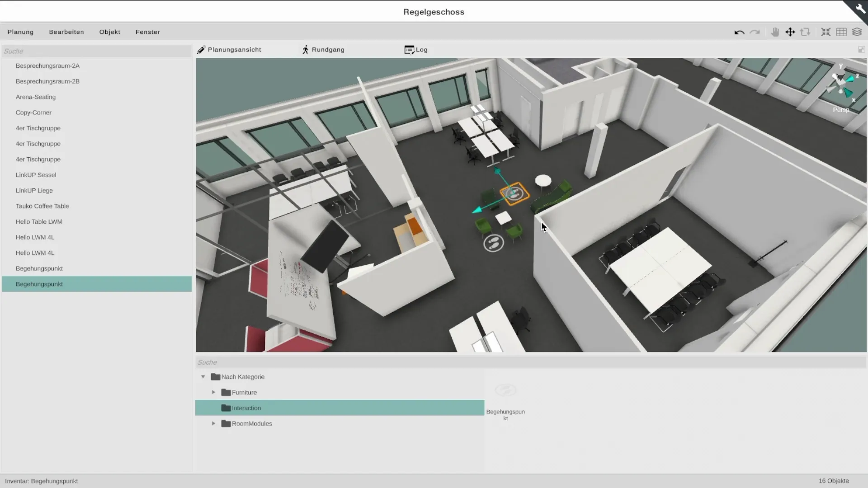Select LinkUP Sessel in object list
The height and width of the screenshot is (488, 868).
[97, 175]
